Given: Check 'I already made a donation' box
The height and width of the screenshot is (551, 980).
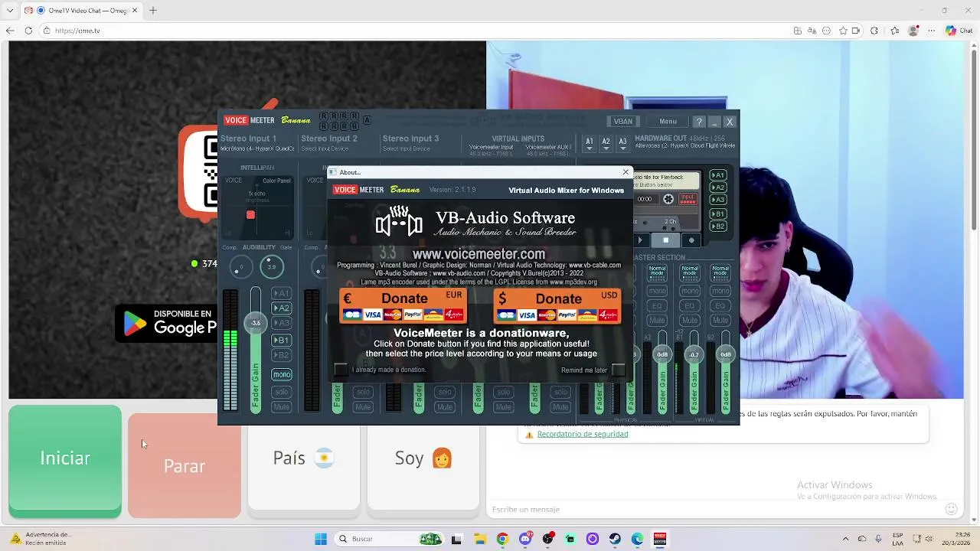Looking at the screenshot, I should coord(341,370).
